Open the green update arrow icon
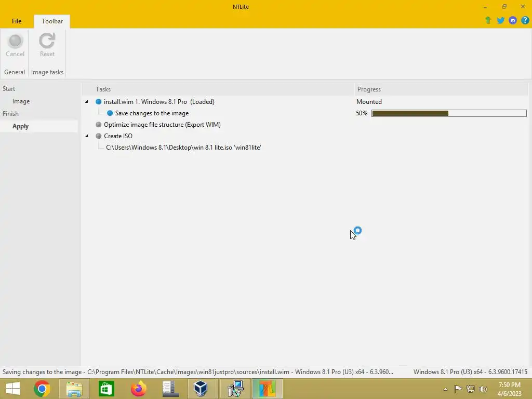The image size is (532, 399). [488, 20]
